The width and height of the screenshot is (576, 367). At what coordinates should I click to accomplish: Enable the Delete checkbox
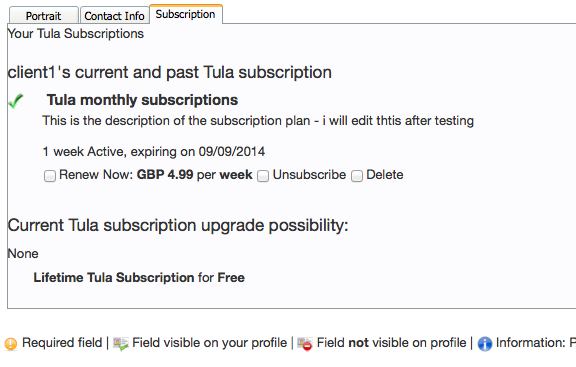click(357, 176)
